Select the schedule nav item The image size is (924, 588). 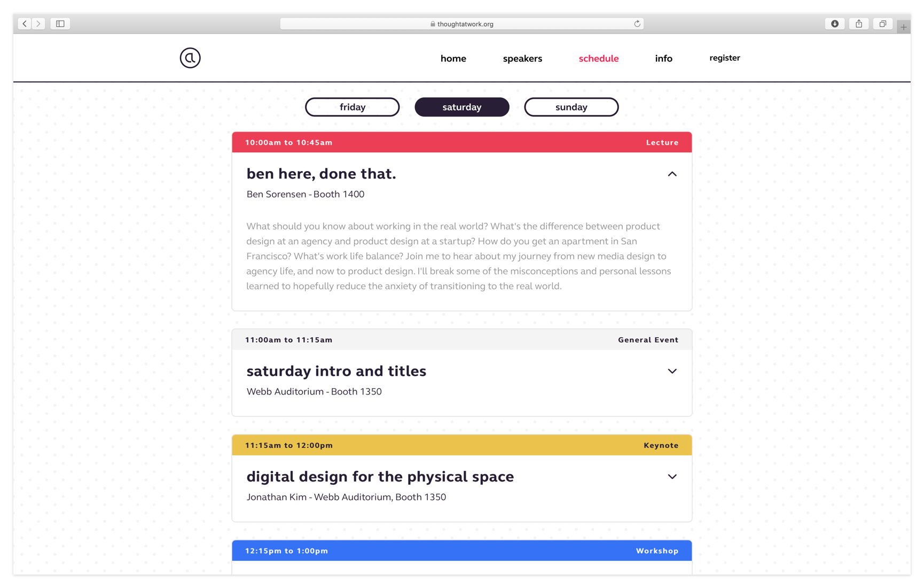click(x=599, y=58)
